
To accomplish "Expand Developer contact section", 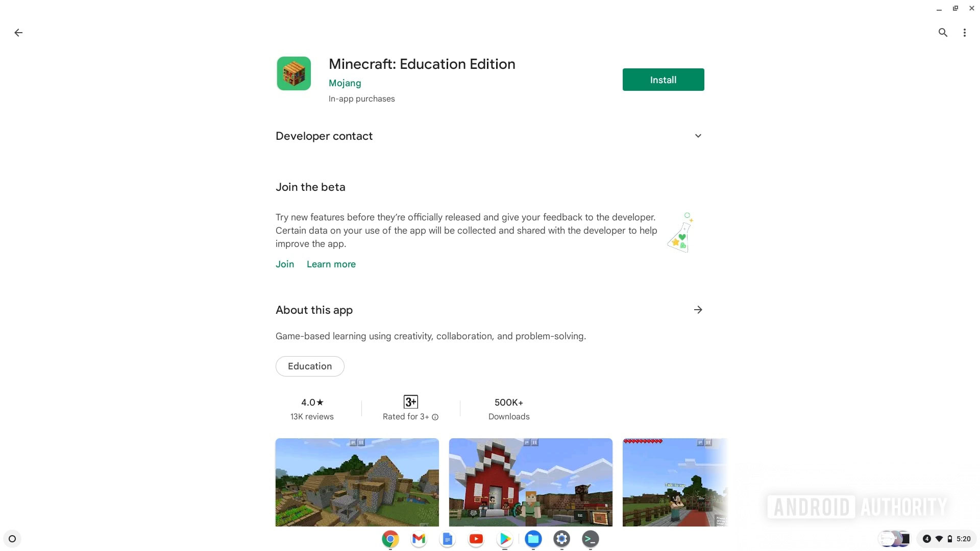I will pos(698,135).
